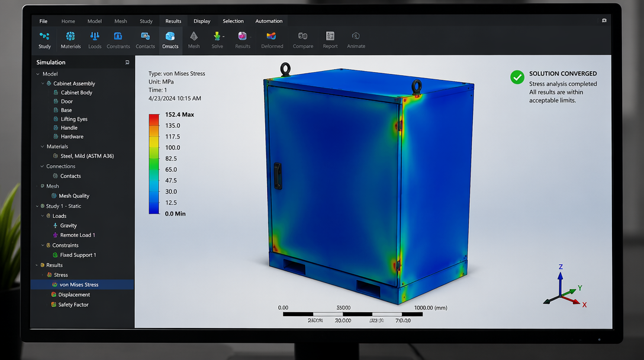
Task: Collapse the Materials node
Action: pos(42,146)
